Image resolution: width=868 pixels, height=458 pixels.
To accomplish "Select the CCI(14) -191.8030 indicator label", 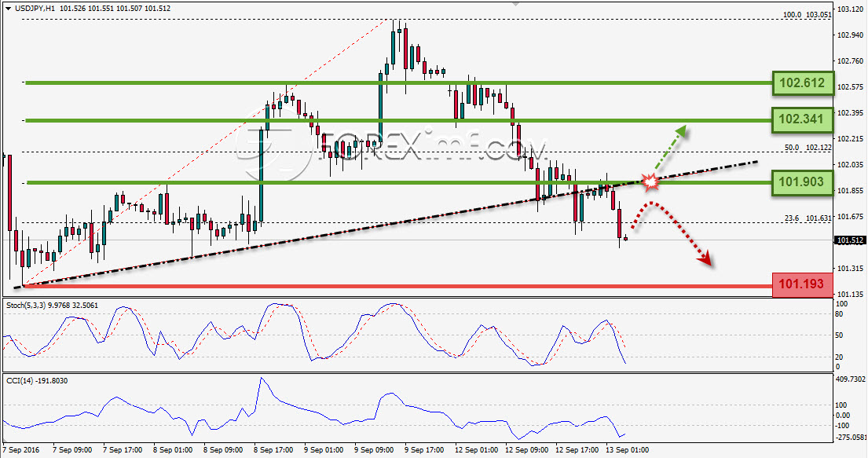I will click(37, 380).
